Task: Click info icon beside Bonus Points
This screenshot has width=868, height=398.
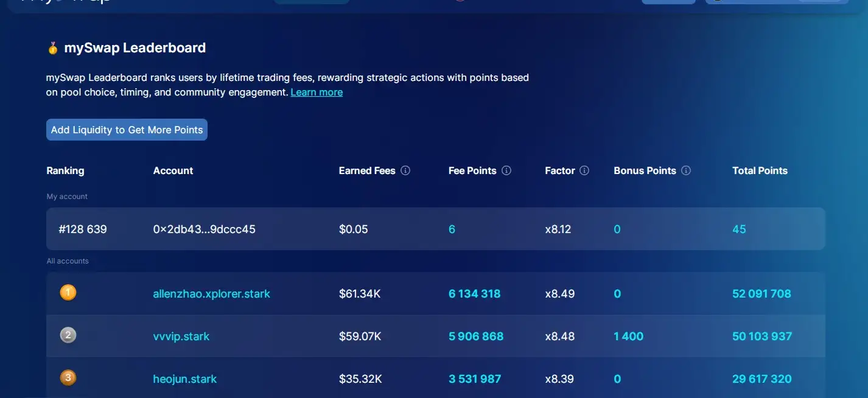Action: coord(686,170)
